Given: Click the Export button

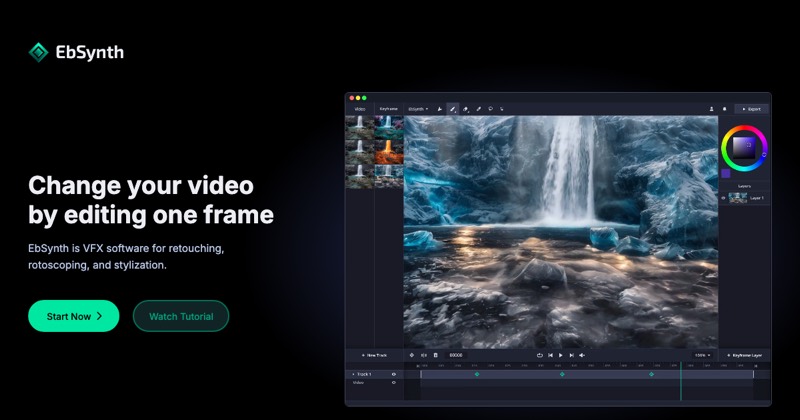Looking at the screenshot, I should tap(752, 109).
